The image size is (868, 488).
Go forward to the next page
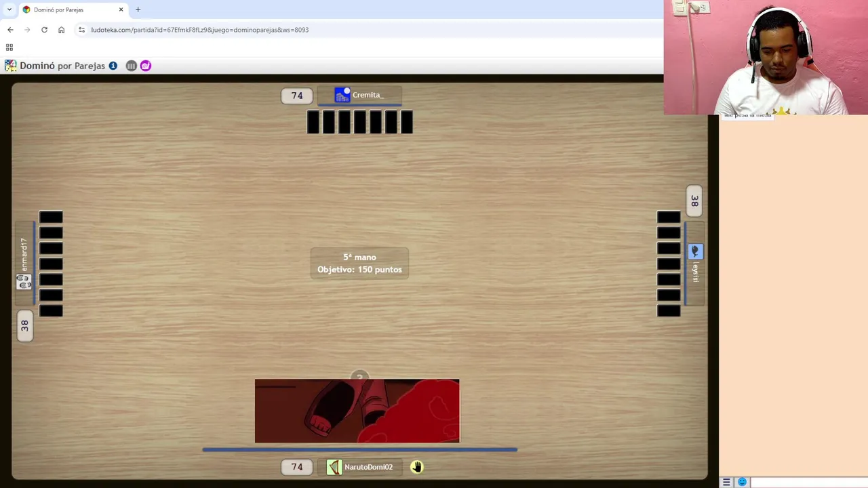point(27,30)
